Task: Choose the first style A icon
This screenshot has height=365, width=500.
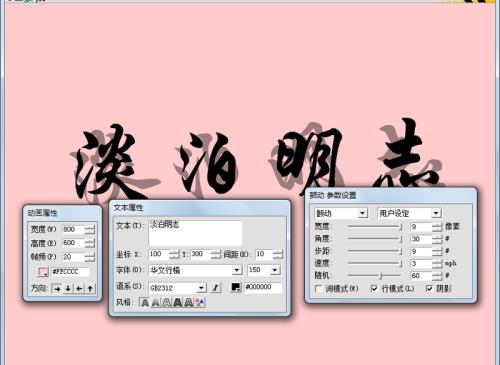Action: [x=145, y=303]
